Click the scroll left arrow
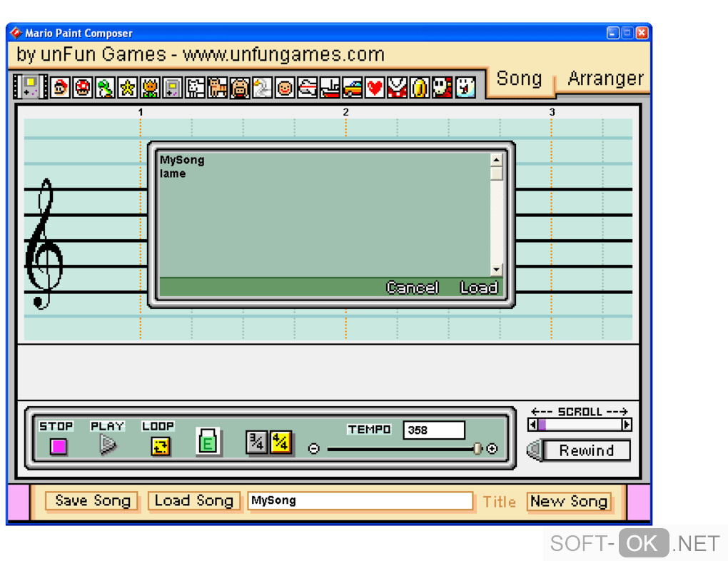The height and width of the screenshot is (561, 728). coord(532,425)
